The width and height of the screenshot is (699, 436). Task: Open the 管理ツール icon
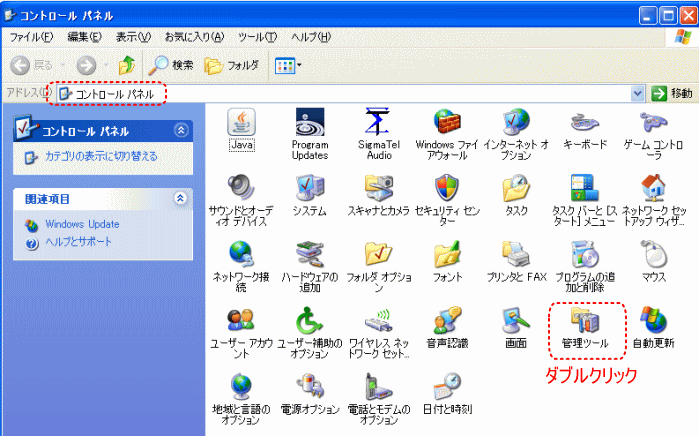585,322
